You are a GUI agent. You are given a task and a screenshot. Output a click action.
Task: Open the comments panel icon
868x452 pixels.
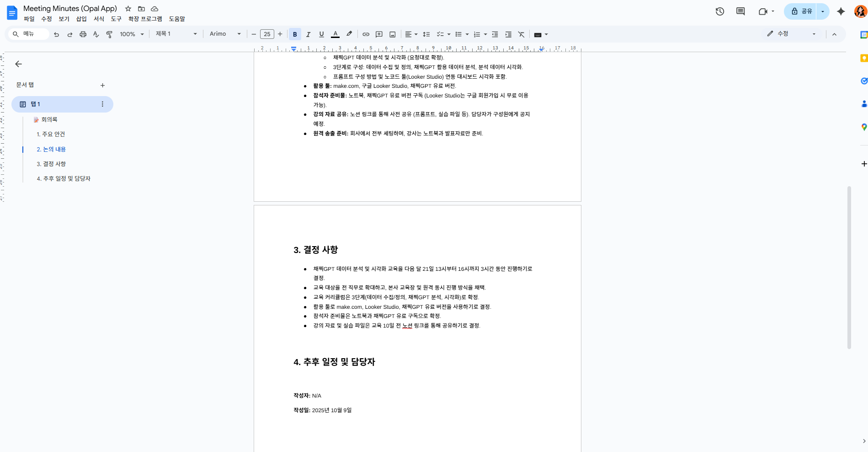click(740, 11)
